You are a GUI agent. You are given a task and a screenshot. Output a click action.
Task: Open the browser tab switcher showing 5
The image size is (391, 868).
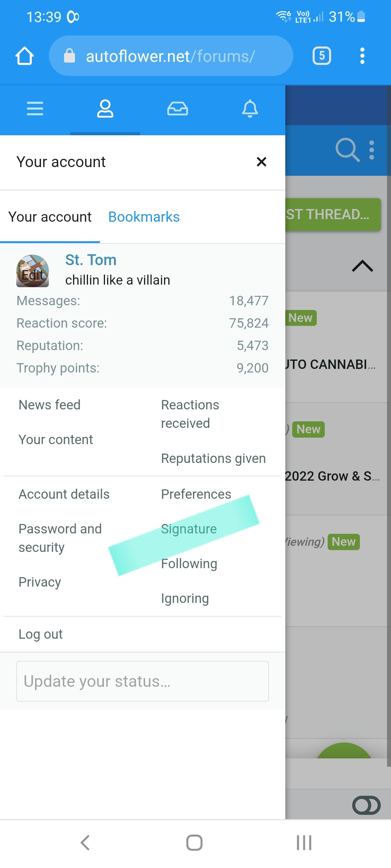(321, 56)
